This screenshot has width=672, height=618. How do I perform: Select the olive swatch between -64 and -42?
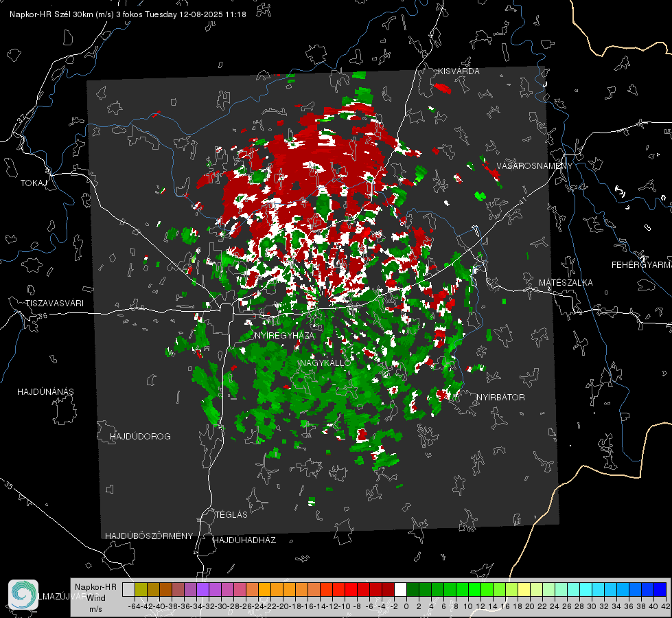(141, 589)
